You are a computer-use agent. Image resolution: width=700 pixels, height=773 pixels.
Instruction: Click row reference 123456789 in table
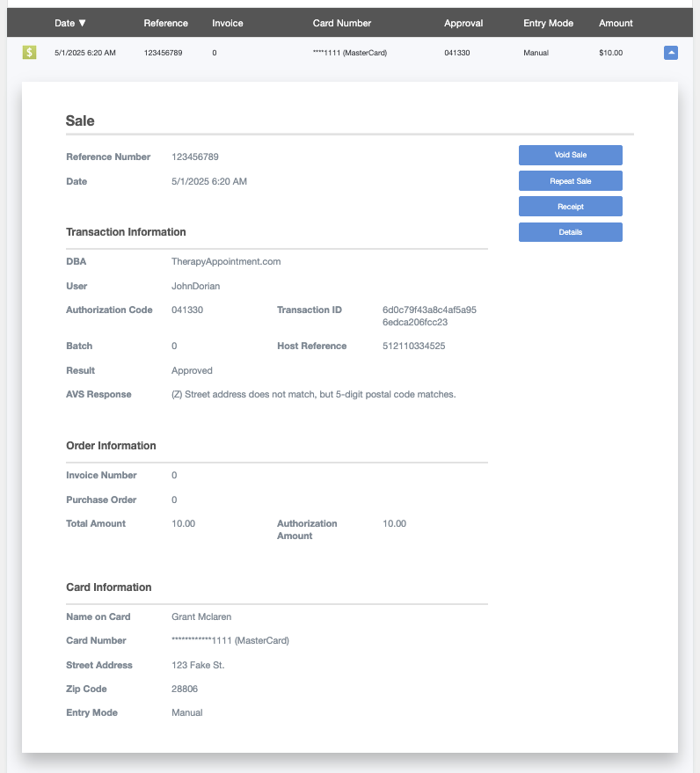click(164, 53)
